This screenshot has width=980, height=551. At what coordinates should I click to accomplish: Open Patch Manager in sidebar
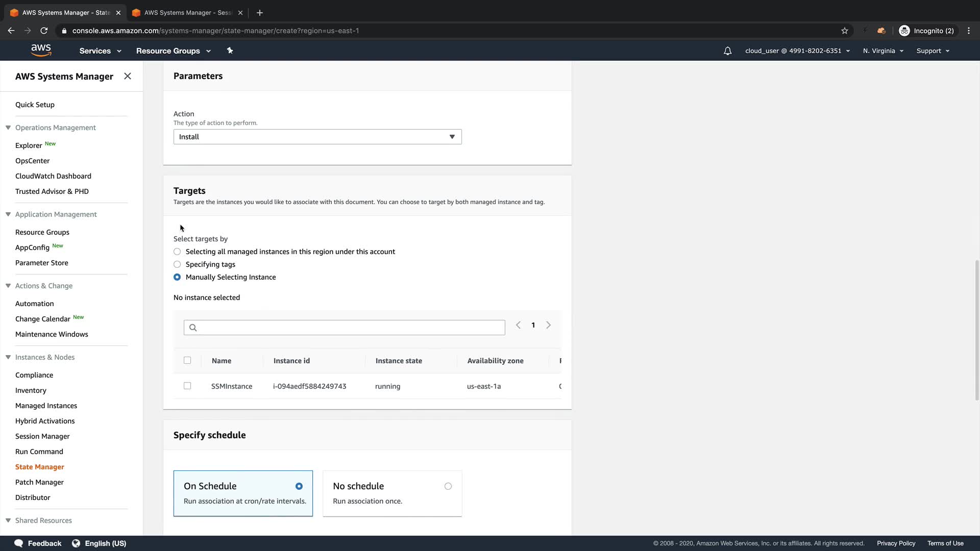click(x=39, y=482)
